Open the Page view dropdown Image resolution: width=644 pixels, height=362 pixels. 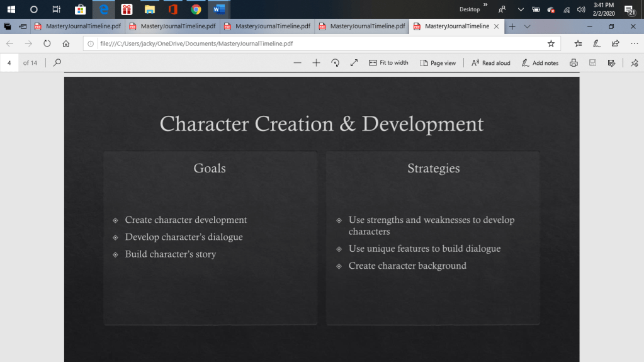[438, 62]
